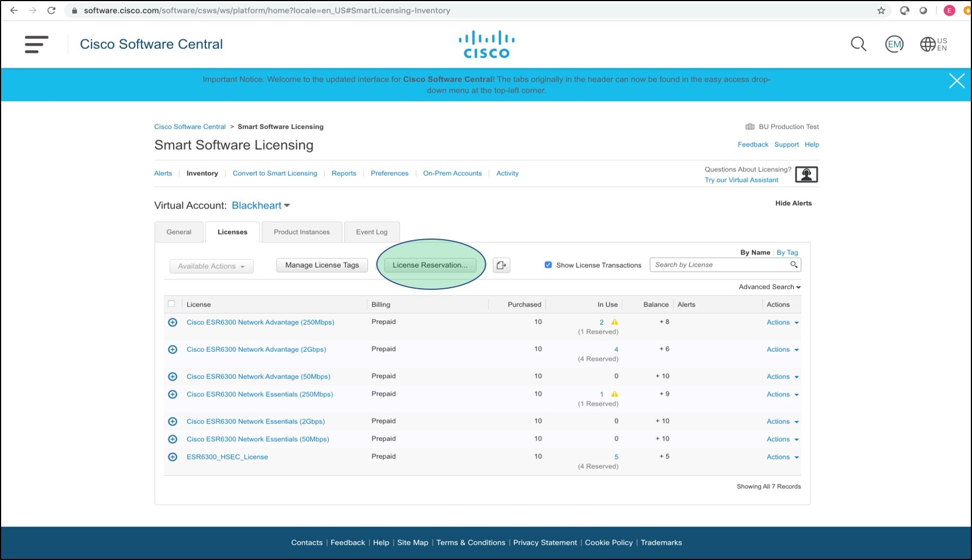Click the Manage License Tags button

[x=322, y=265]
